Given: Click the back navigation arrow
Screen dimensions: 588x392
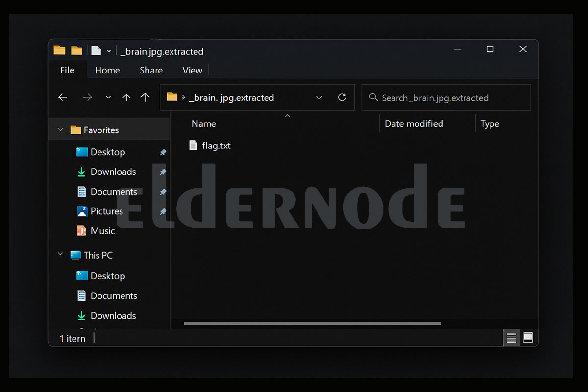Looking at the screenshot, I should 62,97.
